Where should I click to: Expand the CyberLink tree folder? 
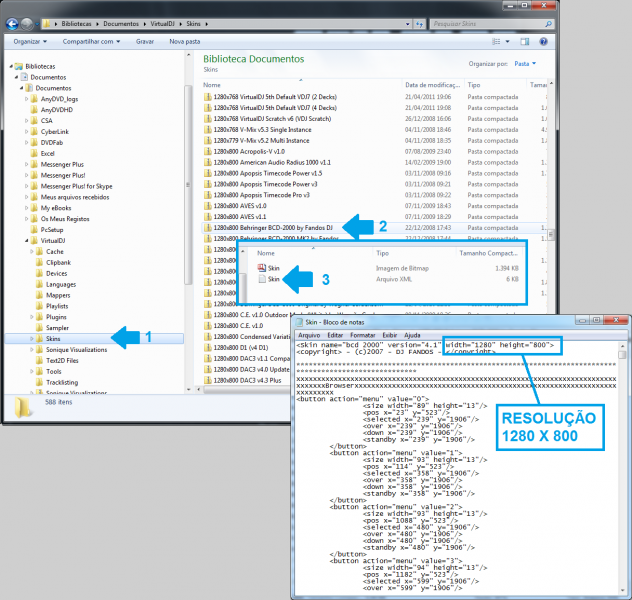click(x=27, y=131)
